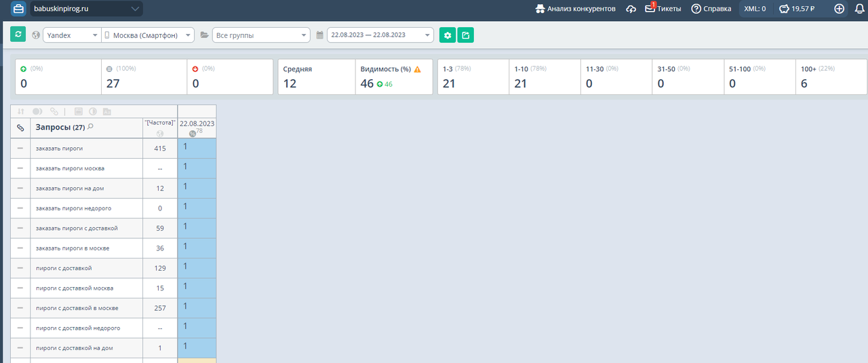
Task: Click the dash for заказать пироги москва
Action: pos(20,168)
